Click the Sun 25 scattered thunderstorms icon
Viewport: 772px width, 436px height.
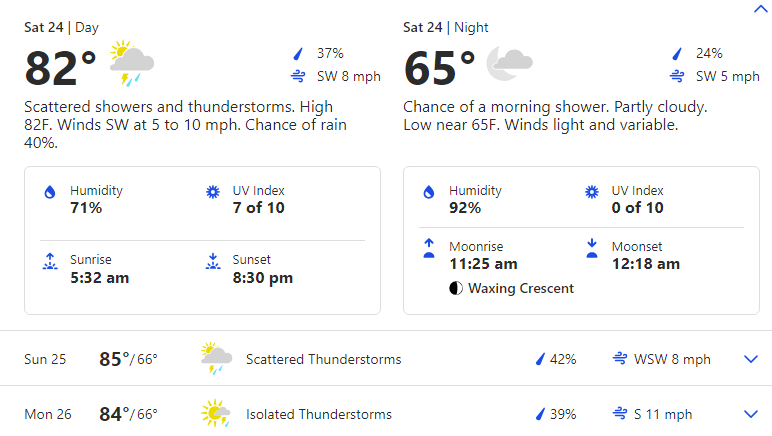tap(216, 358)
